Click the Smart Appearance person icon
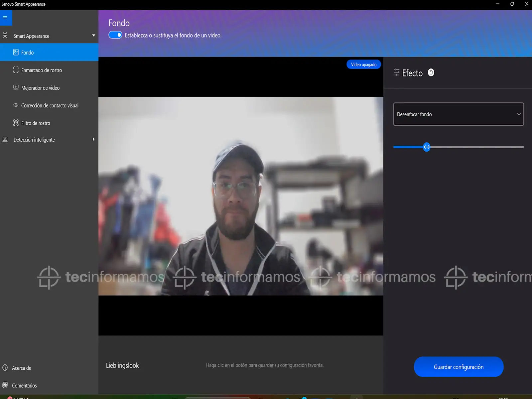The width and height of the screenshot is (532, 399). (5, 35)
